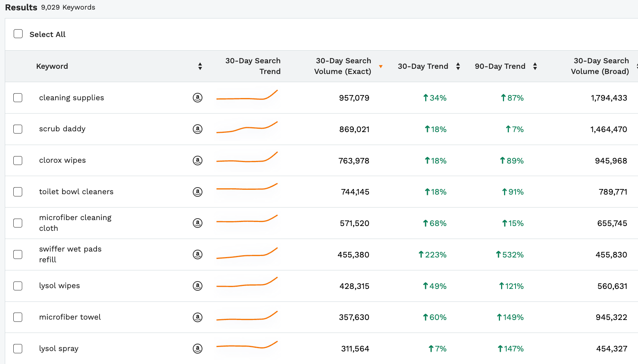Open Amazon icon for cleaning supplies

tap(198, 98)
